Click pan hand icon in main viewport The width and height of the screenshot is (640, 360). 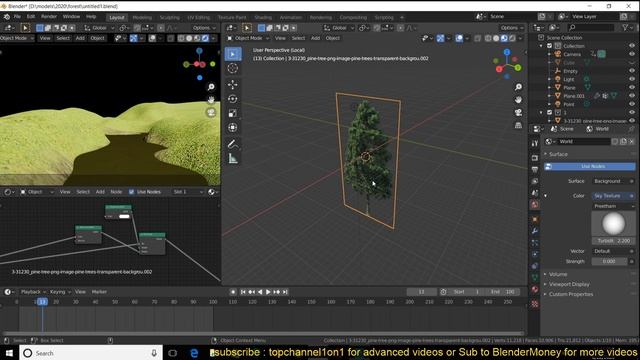[518, 100]
